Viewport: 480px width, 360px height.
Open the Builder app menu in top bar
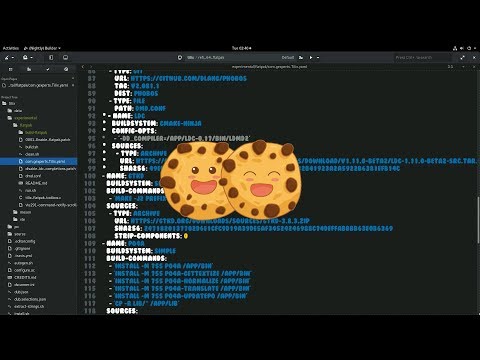tap(42, 48)
